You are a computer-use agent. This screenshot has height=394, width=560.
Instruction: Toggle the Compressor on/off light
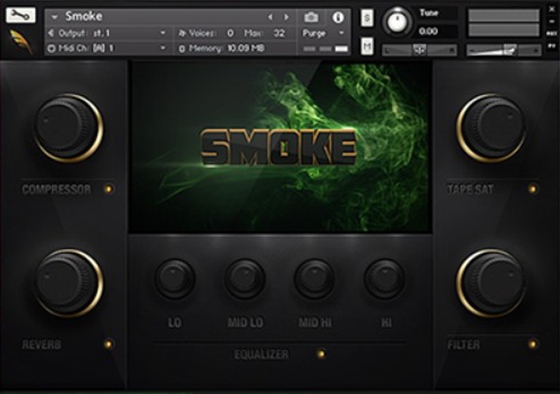pyautogui.click(x=109, y=189)
